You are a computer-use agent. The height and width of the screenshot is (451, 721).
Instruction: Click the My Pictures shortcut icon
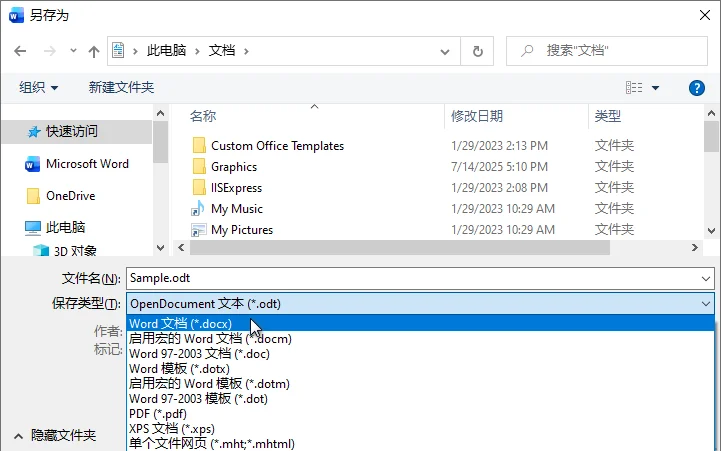coord(199,229)
